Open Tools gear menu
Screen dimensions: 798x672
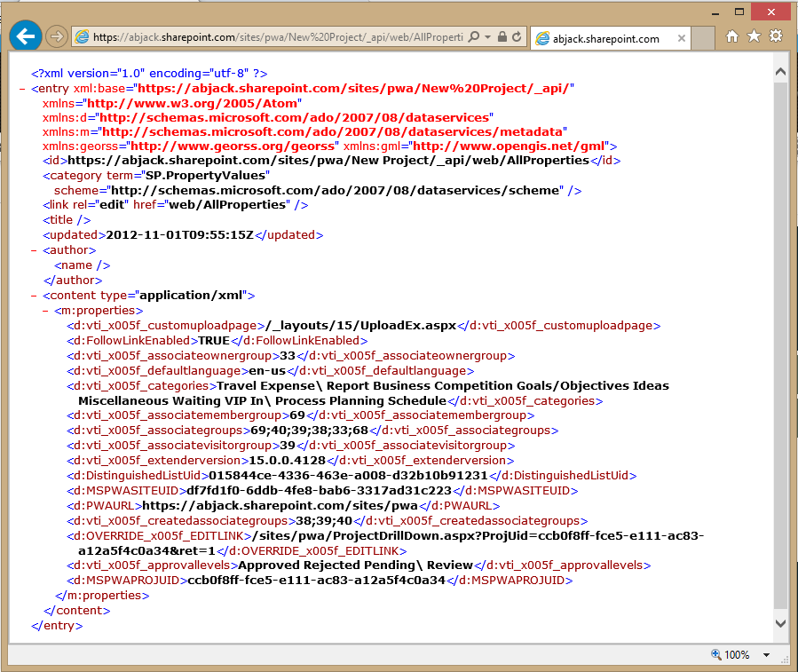point(776,36)
